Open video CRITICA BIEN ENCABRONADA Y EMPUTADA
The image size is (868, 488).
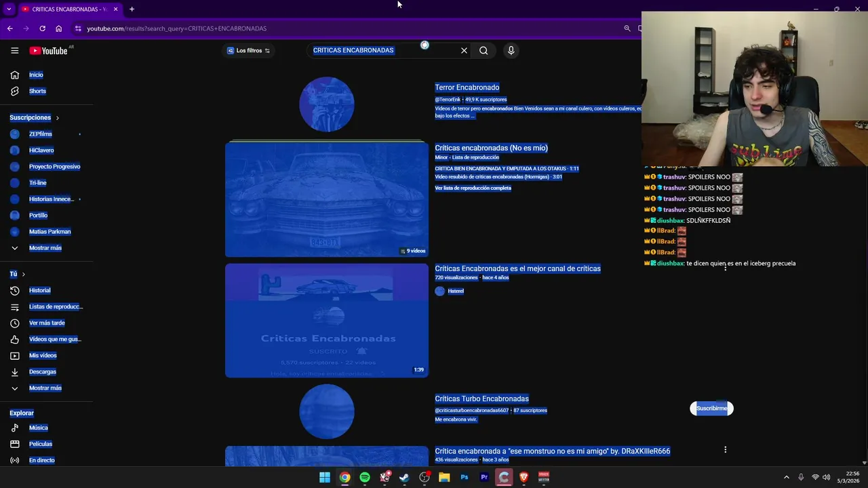pos(507,168)
